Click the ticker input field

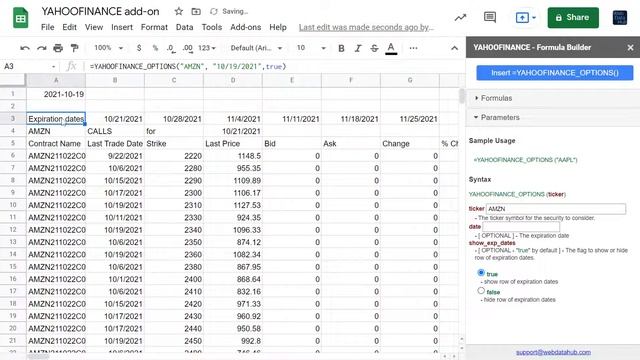coord(556,209)
